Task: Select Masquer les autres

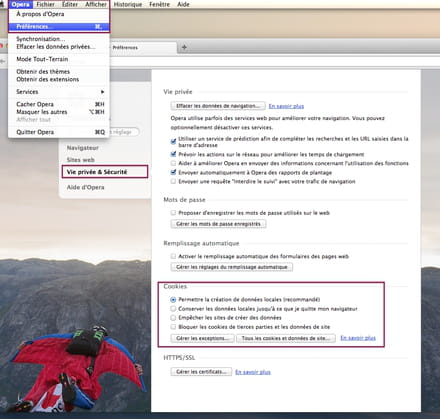Action: point(59,112)
